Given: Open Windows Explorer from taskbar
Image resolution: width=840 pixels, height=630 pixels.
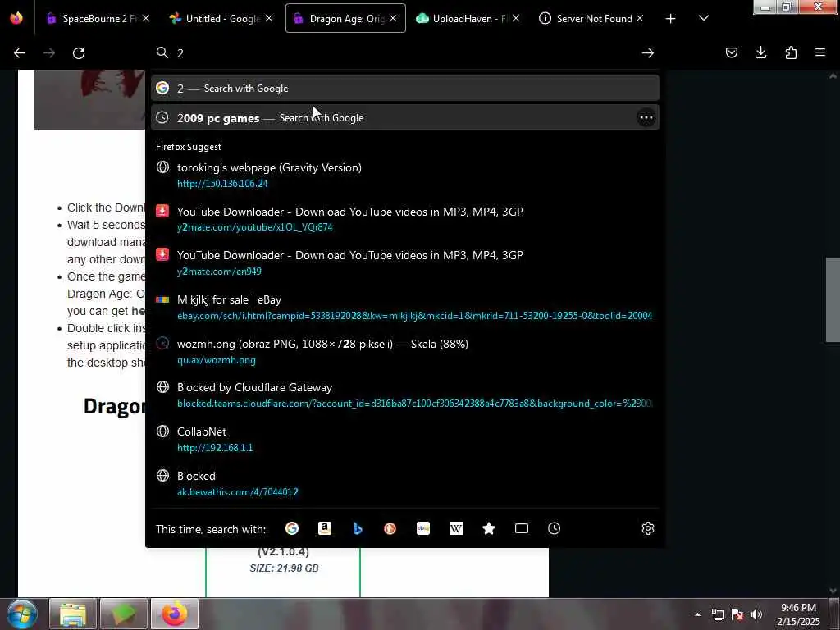Looking at the screenshot, I should pos(73,614).
